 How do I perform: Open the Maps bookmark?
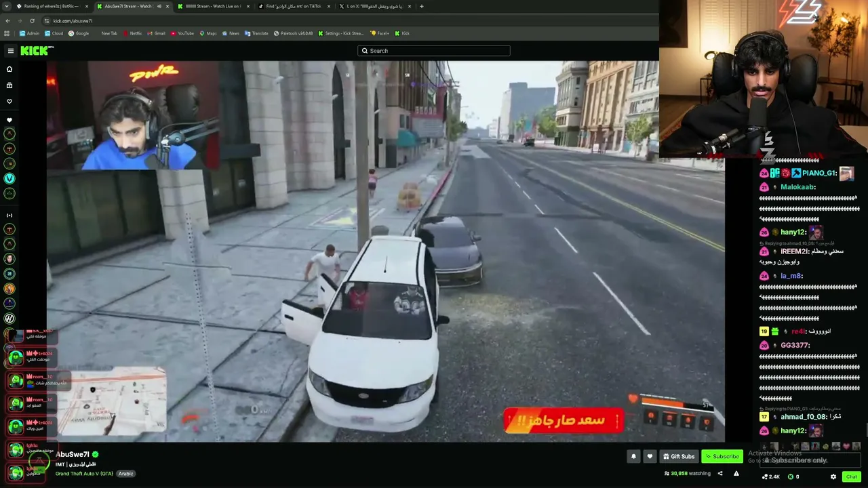(208, 33)
